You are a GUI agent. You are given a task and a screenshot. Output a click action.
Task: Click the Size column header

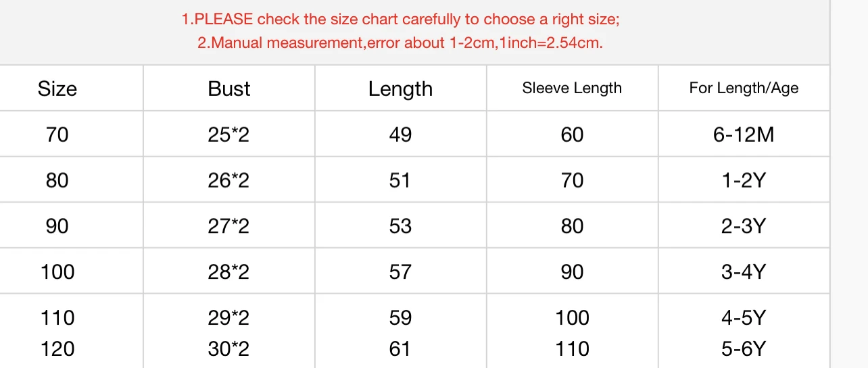(57, 88)
